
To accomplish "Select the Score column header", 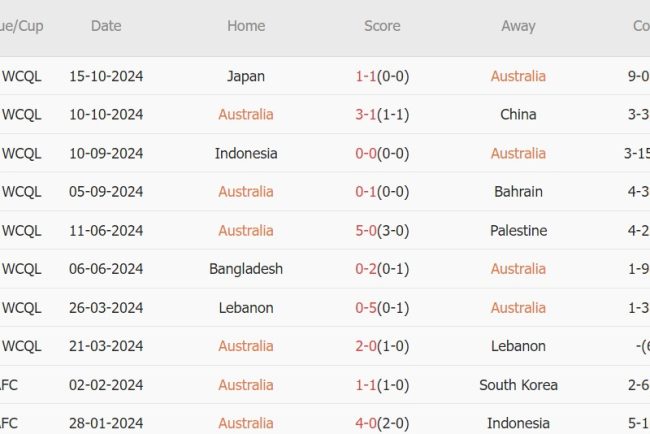I will (x=382, y=26).
